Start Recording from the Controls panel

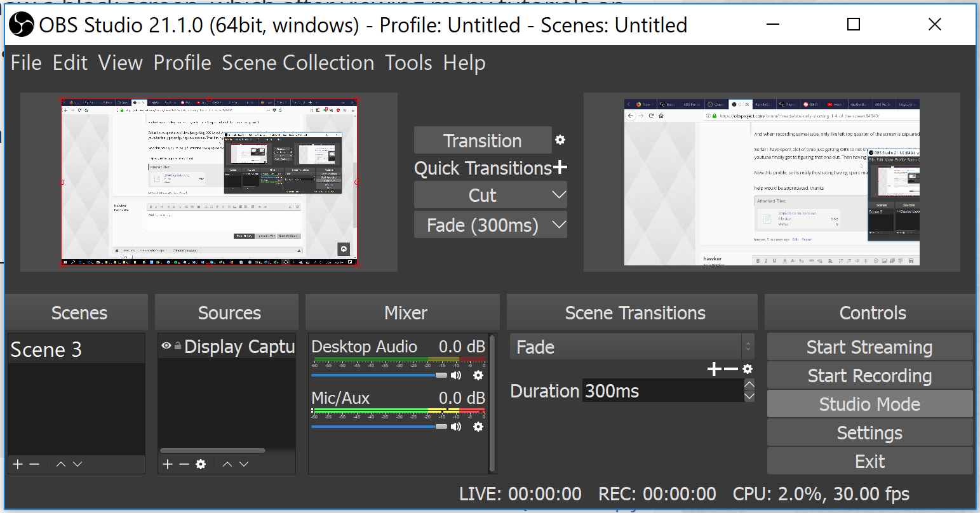coord(869,376)
